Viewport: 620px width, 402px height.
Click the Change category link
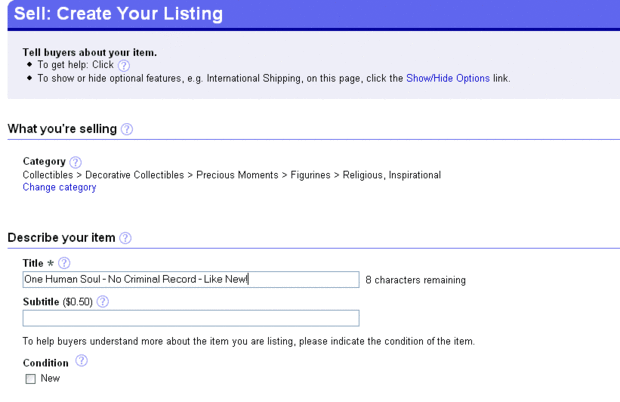[59, 187]
